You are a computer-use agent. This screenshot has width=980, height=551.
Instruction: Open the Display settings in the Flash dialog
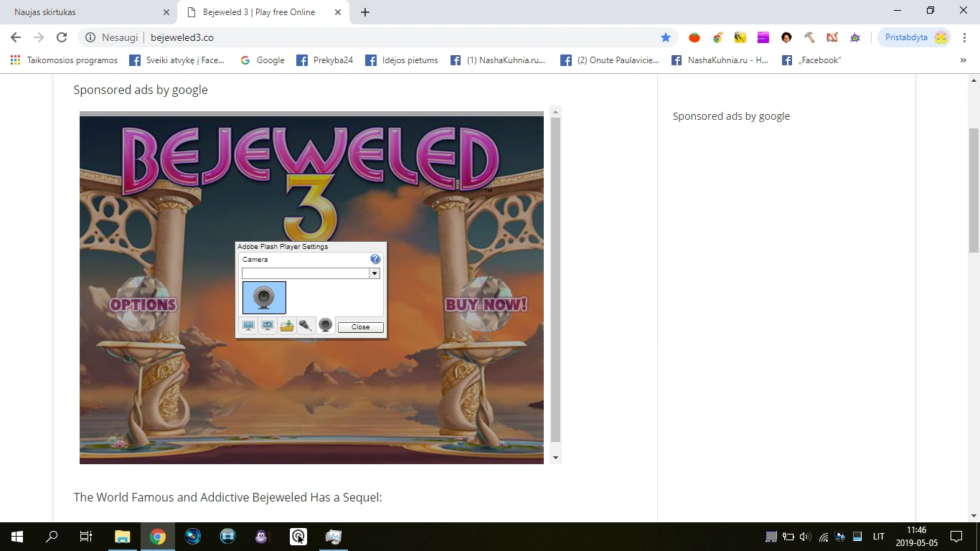click(x=248, y=325)
